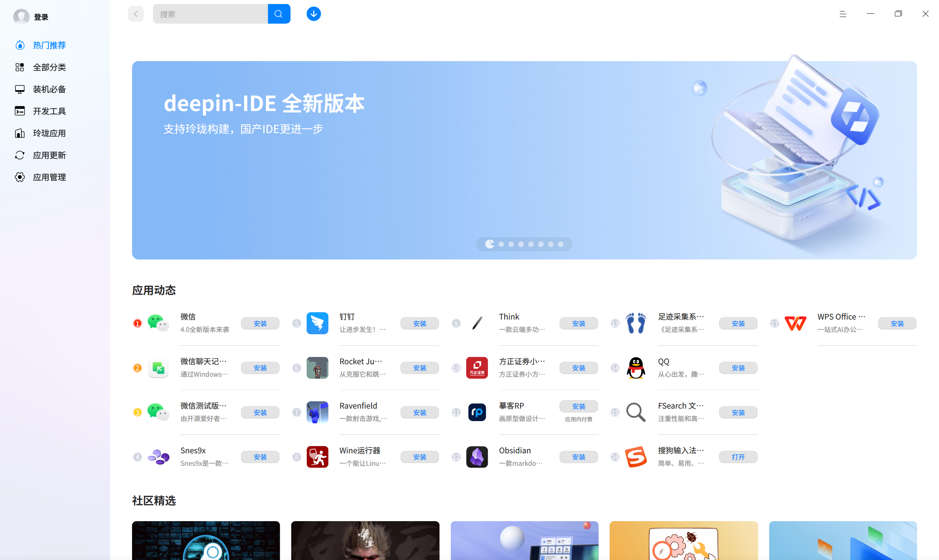Open the 微信聊天记录 app icon
The height and width of the screenshot is (560, 939).
(x=158, y=368)
